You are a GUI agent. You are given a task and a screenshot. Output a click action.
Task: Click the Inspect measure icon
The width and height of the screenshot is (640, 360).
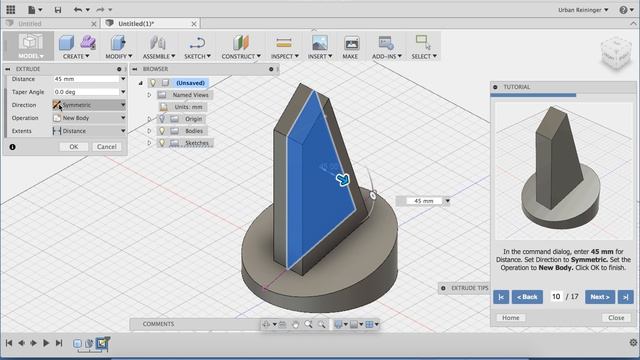click(284, 42)
